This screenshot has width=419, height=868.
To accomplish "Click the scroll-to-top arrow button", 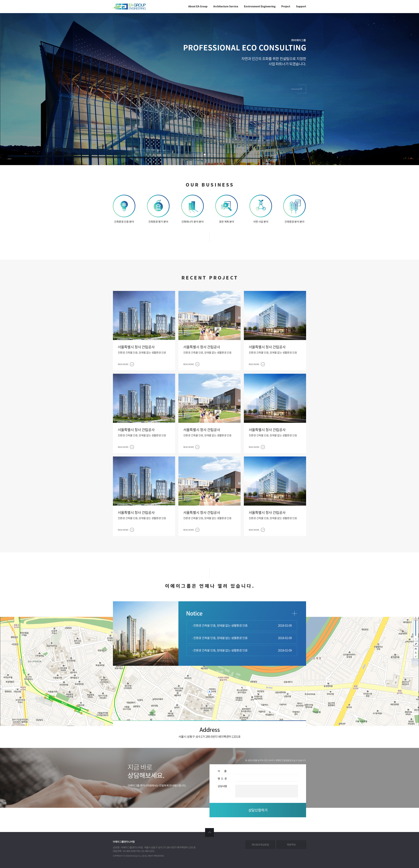I will tap(209, 833).
